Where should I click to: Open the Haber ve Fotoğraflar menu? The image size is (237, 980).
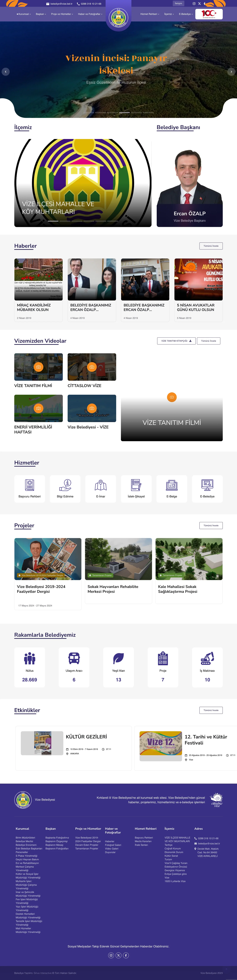[x=90, y=14]
